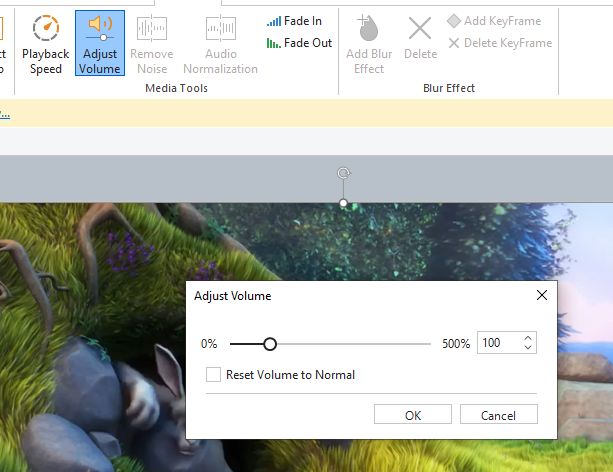This screenshot has width=613, height=472.
Task: Click the rotation handle above the video
Action: point(343,172)
